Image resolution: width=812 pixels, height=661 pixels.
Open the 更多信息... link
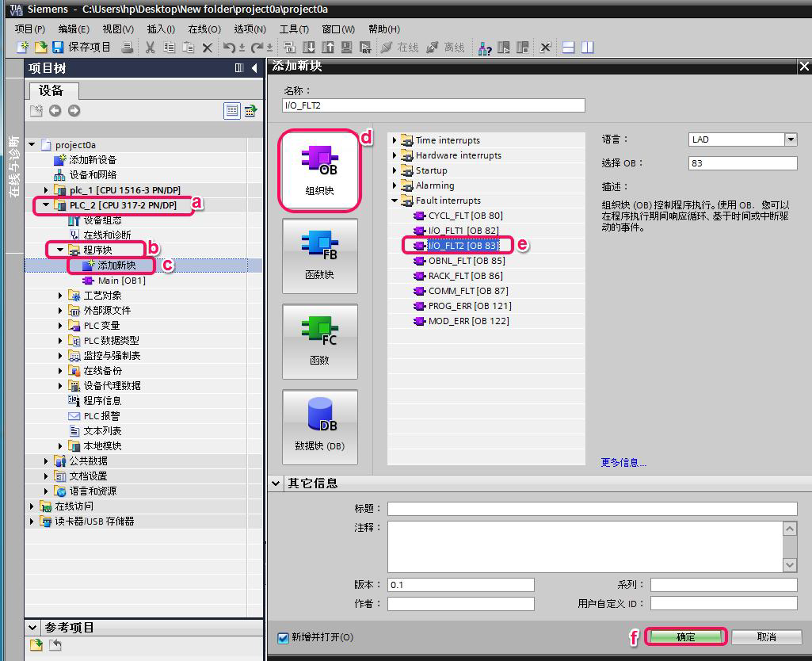click(x=623, y=462)
